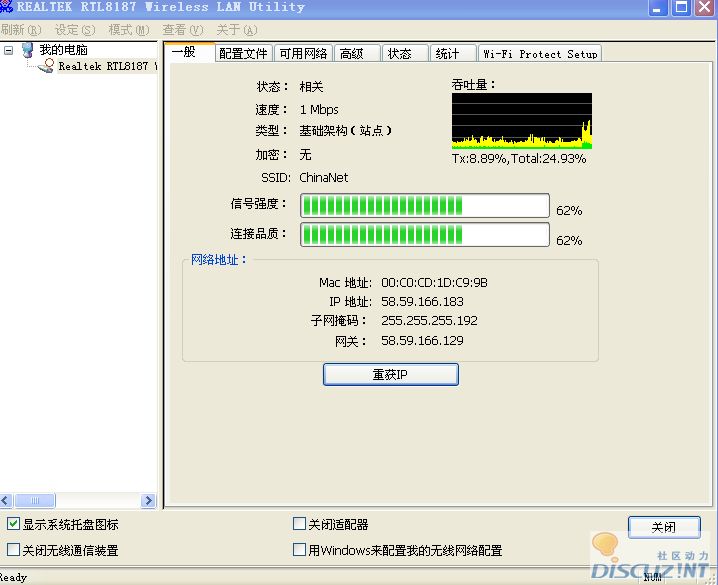The width and height of the screenshot is (718, 585).
Task: Click the Mac address 00:C0:CD:1D:C9:9B
Action: click(434, 283)
